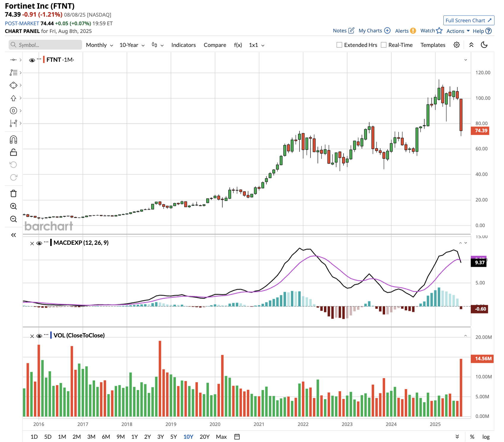This screenshot has width=504, height=442.
Task: Remove the VOL indicator pane
Action: pos(32,336)
